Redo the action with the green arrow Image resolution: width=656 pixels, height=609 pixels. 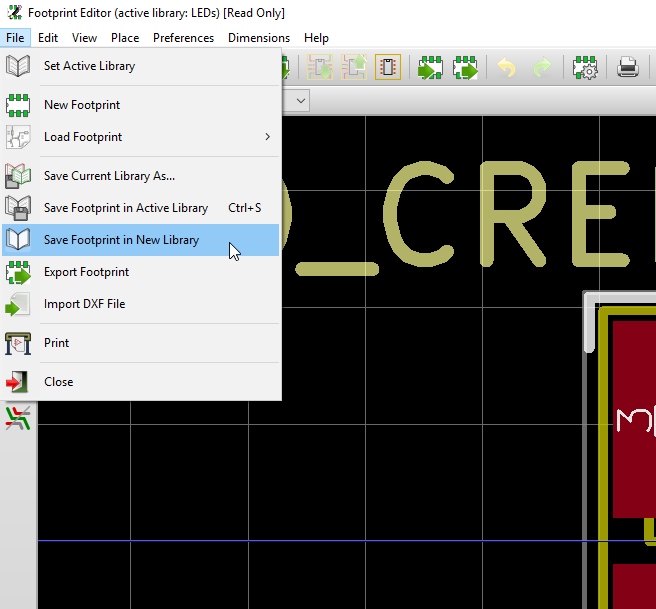(542, 67)
